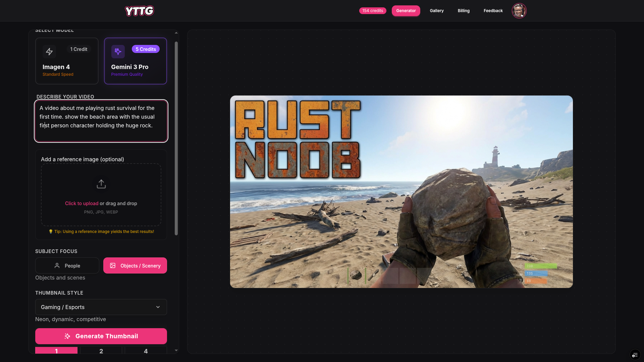Click the scroll-down arrow below the settings panel
This screenshot has height=362, width=644.
tap(176, 350)
